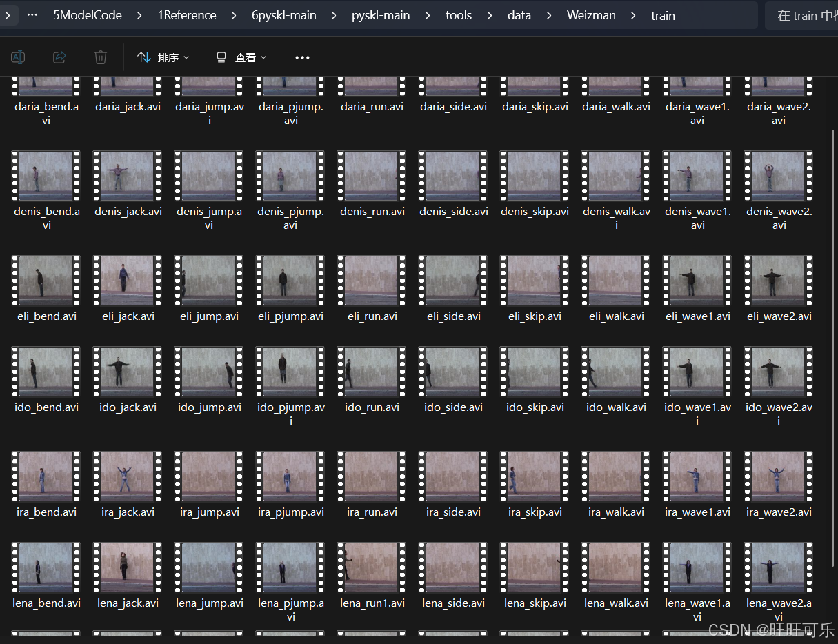The width and height of the screenshot is (838, 644).
Task: Go to 5ModelCode in the breadcrumb
Action: (x=86, y=15)
